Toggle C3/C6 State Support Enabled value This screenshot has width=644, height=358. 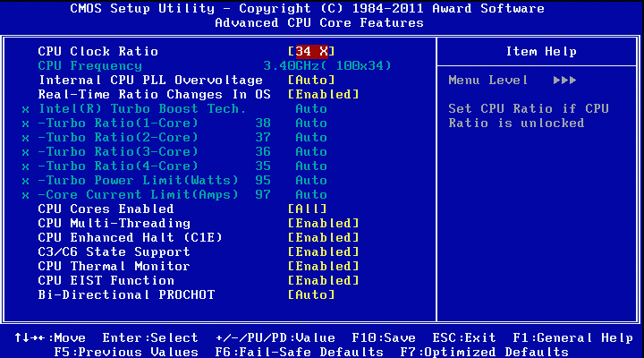point(323,251)
